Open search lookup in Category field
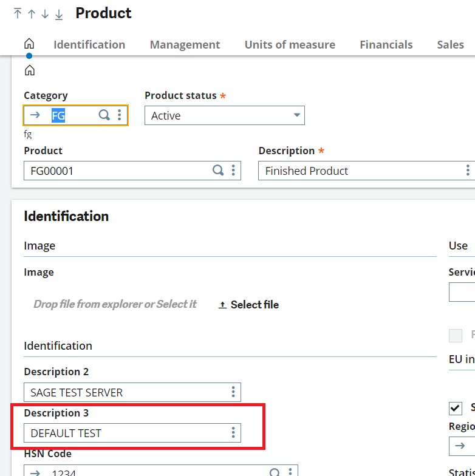 pos(104,115)
